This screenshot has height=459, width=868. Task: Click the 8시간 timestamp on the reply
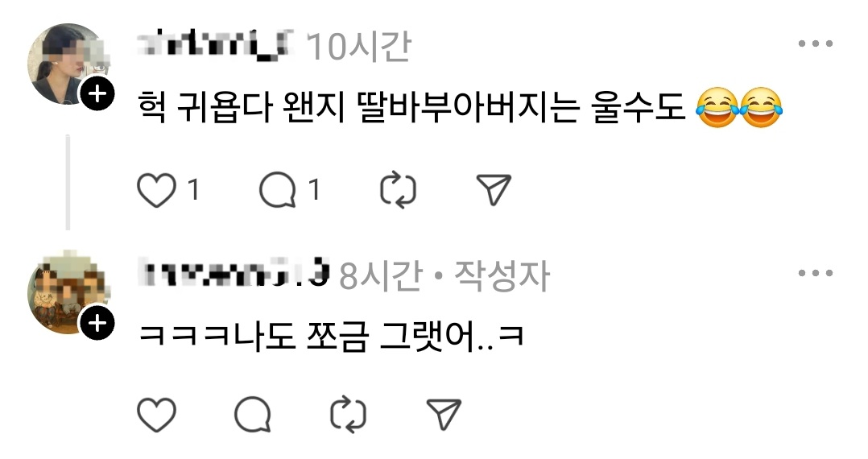click(382, 275)
